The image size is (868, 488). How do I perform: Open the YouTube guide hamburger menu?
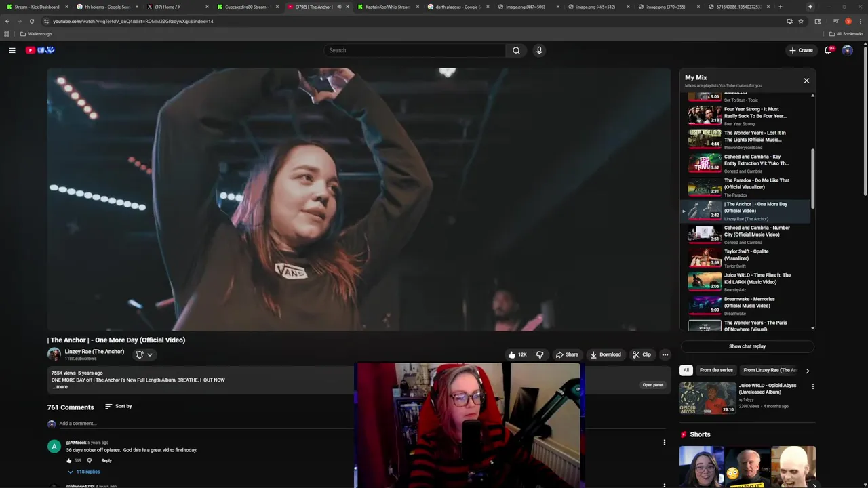(12, 50)
